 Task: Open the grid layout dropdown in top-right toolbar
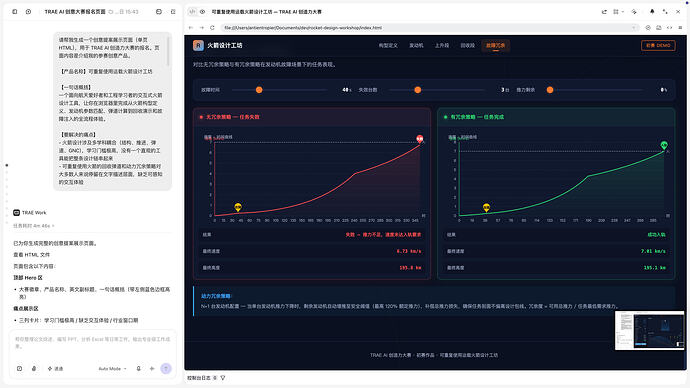coord(618,12)
